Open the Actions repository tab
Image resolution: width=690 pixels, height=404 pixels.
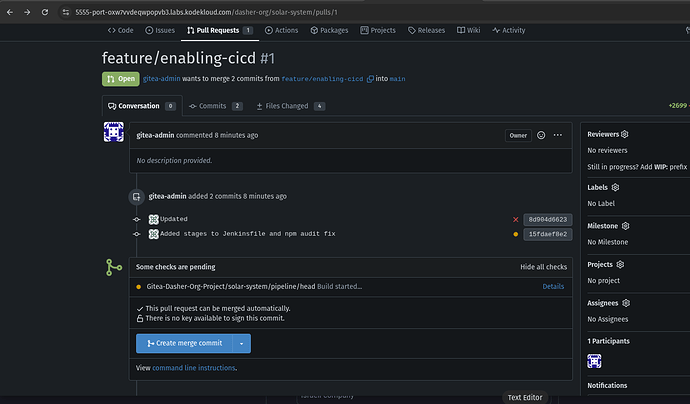[x=281, y=30]
